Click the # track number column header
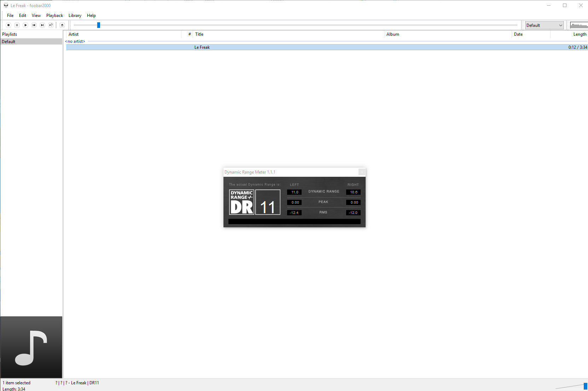 187,34
